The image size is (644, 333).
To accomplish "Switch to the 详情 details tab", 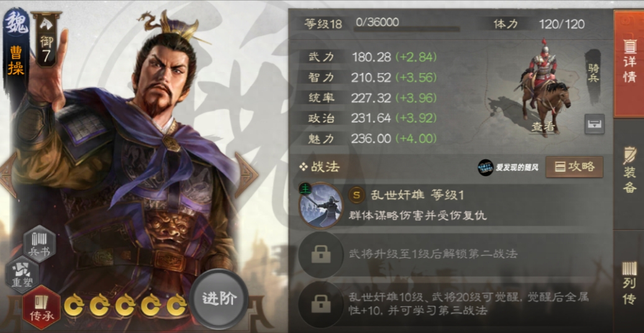I will coord(629,64).
